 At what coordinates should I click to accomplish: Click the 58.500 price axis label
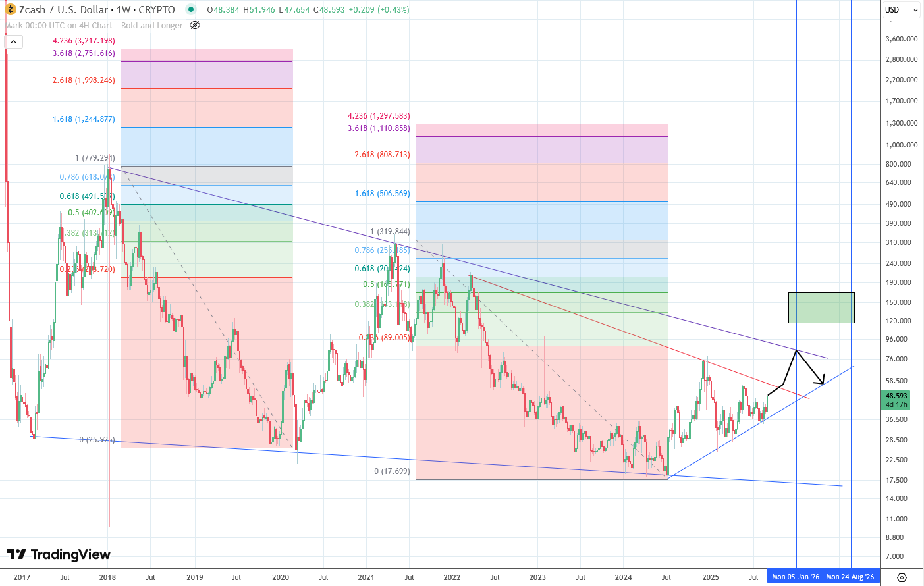897,381
